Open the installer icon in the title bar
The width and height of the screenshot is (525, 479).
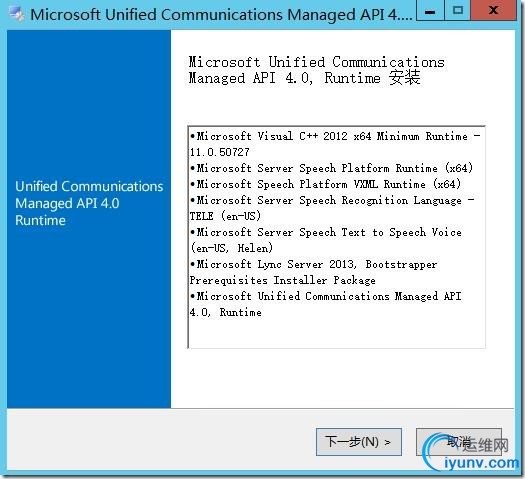pos(16,14)
